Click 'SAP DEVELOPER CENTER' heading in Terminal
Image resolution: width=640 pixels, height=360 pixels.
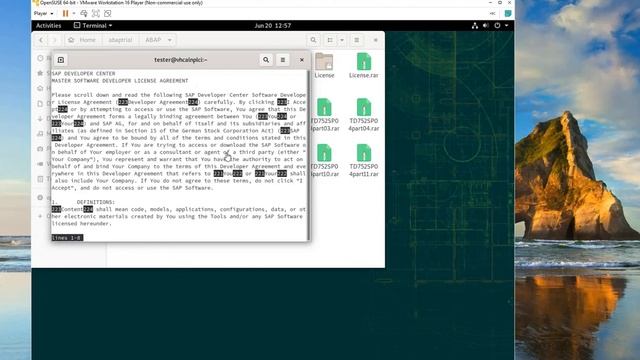84,73
